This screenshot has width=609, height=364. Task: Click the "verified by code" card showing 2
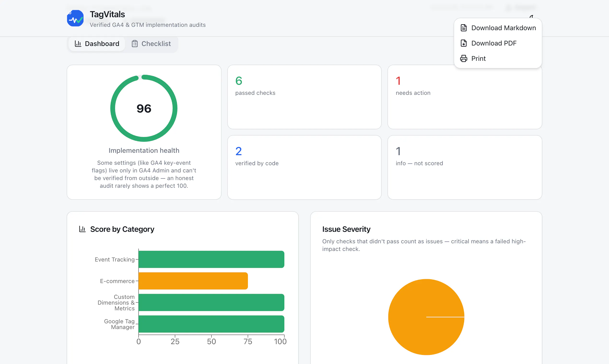point(304,167)
